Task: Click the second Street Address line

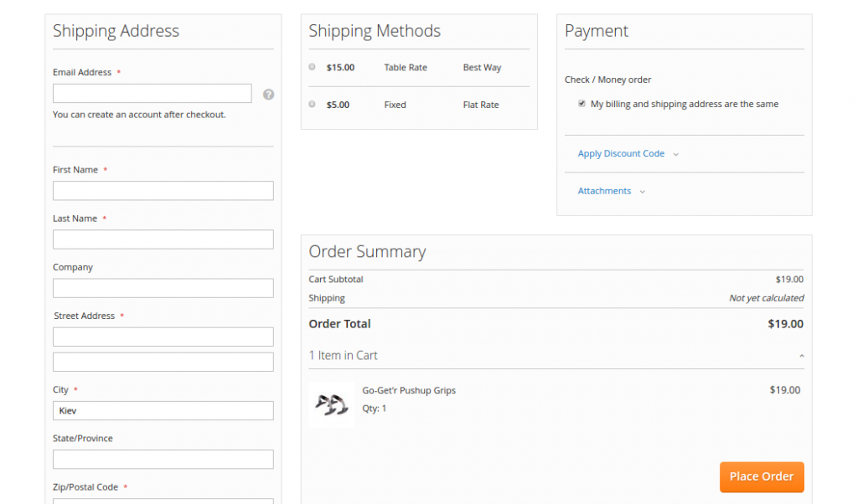Action: click(163, 362)
